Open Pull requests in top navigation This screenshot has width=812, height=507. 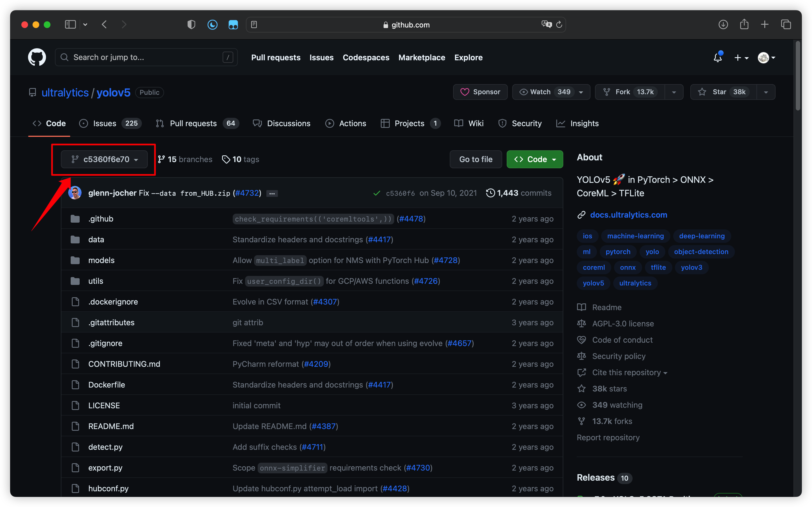(276, 57)
